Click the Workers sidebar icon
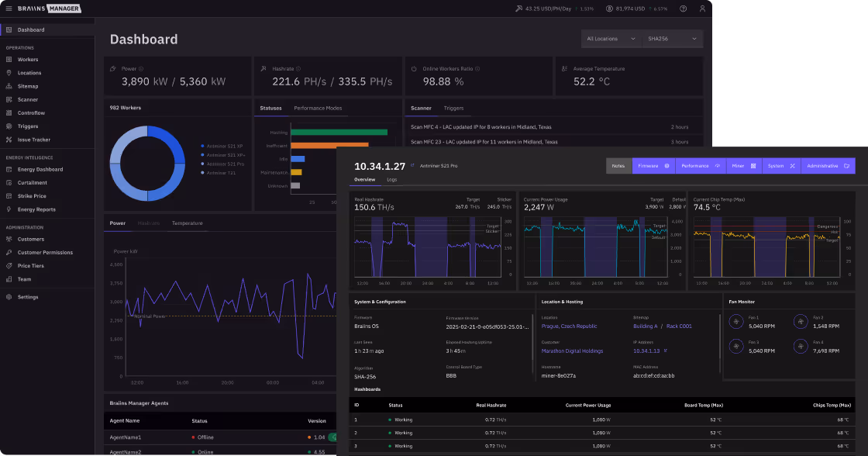 pyautogui.click(x=9, y=59)
